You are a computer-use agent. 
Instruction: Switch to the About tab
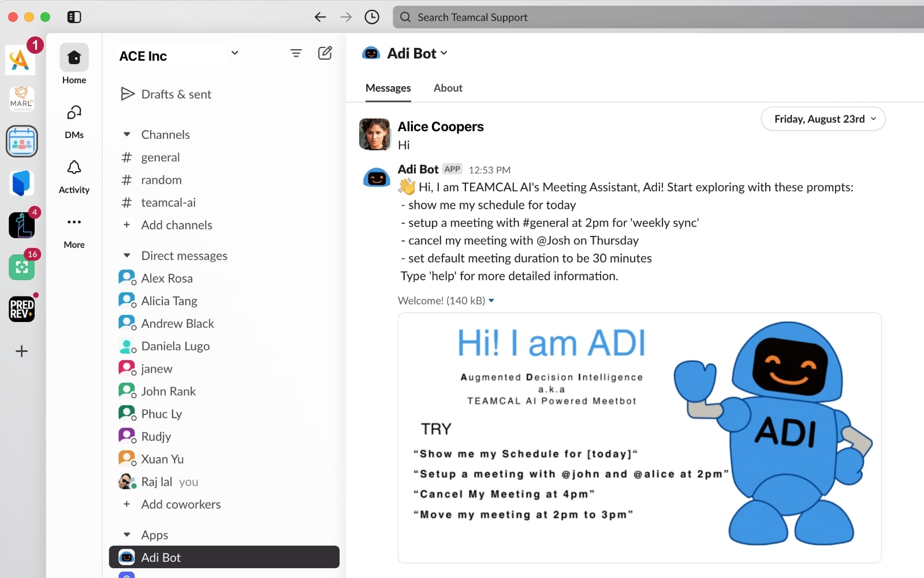(448, 88)
